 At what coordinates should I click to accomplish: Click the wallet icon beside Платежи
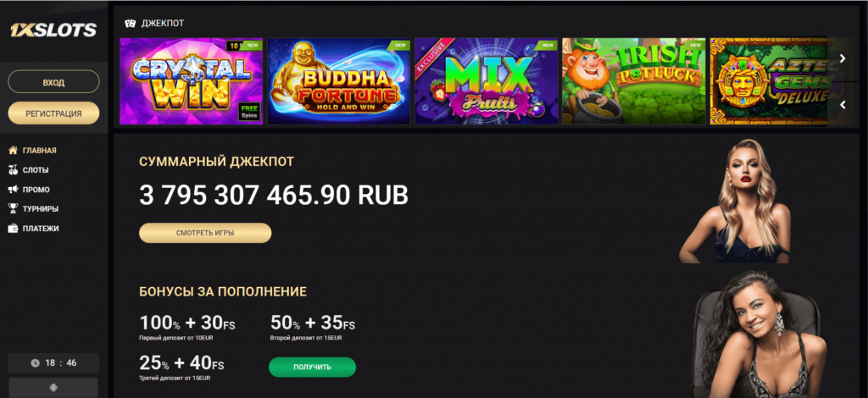[14, 229]
